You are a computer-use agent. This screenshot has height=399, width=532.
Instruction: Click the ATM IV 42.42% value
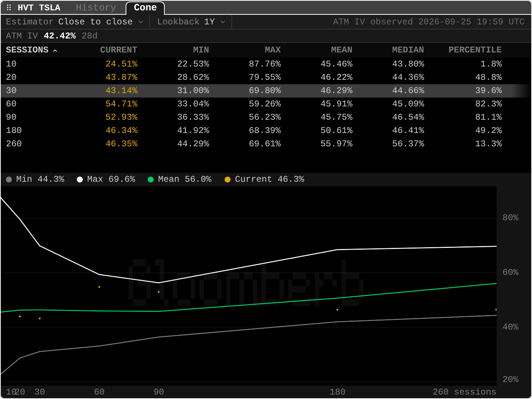[x=60, y=36]
